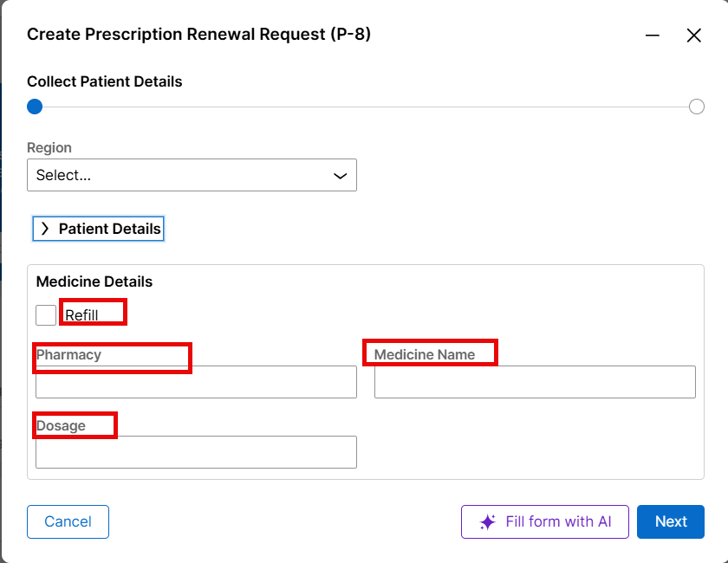Click the Fill form with AI button
Viewport: 728px width, 563px height.
[544, 521]
